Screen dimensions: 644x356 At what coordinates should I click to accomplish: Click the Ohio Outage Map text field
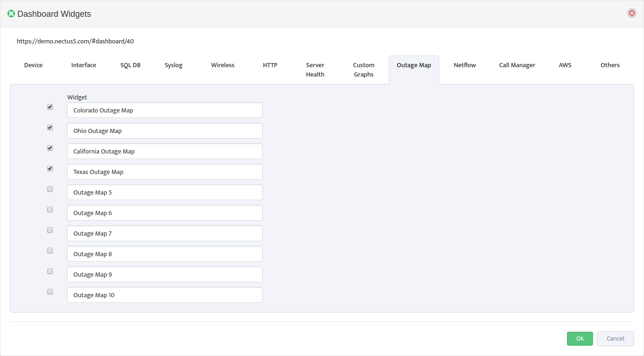(165, 131)
